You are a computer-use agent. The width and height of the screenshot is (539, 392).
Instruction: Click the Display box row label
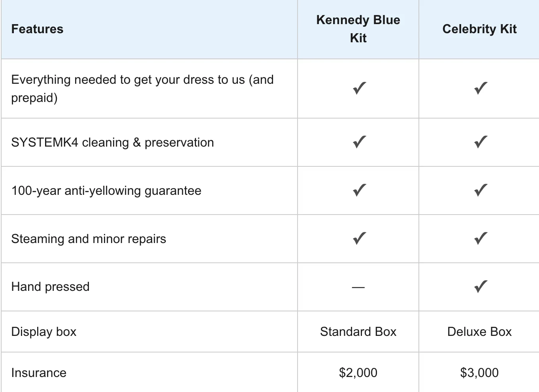pyautogui.click(x=44, y=332)
